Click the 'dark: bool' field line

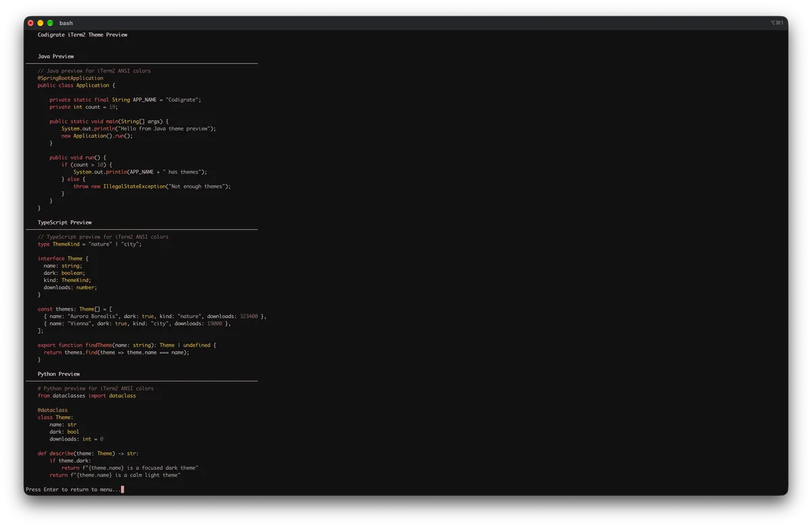tap(64, 432)
